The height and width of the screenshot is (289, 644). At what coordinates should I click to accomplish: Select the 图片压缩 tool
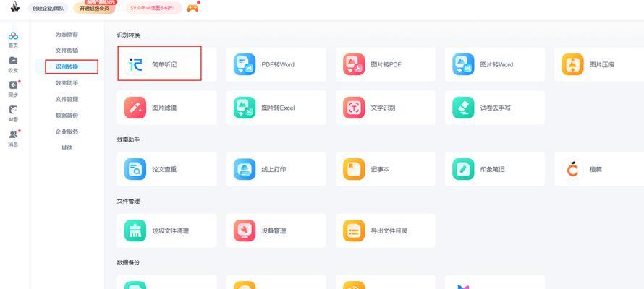pos(599,64)
